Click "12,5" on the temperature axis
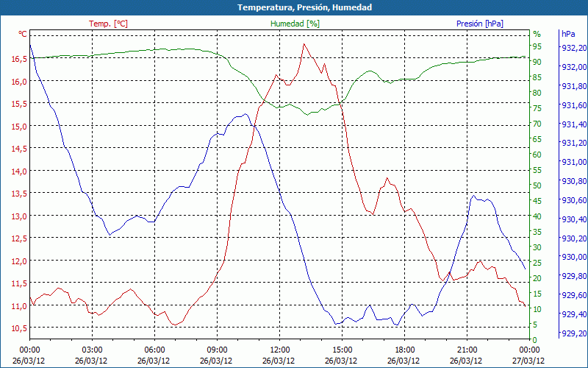The image size is (588, 368). tap(20, 238)
